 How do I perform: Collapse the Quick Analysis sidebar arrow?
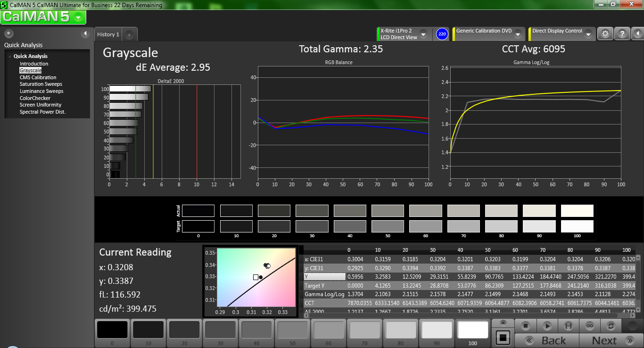click(x=85, y=33)
